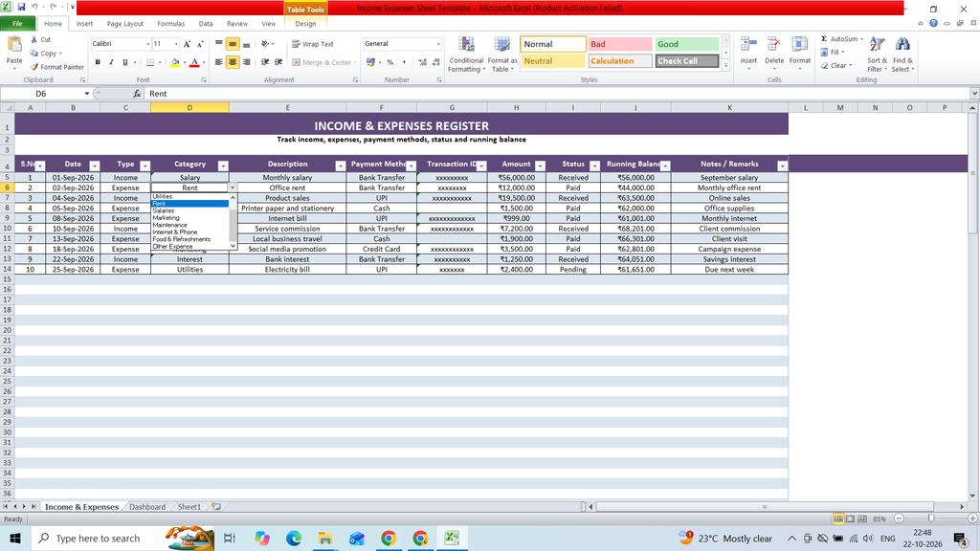Select the Format Painter brush
980x551 pixels.
[x=34, y=67]
